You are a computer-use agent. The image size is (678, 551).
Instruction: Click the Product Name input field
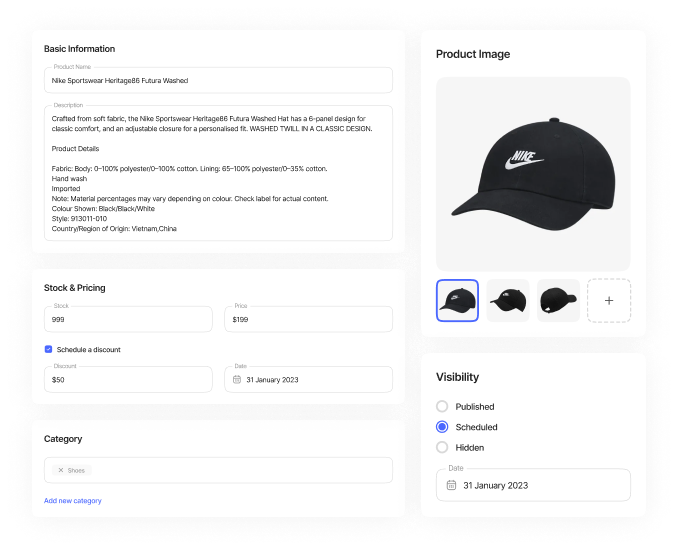(x=218, y=80)
